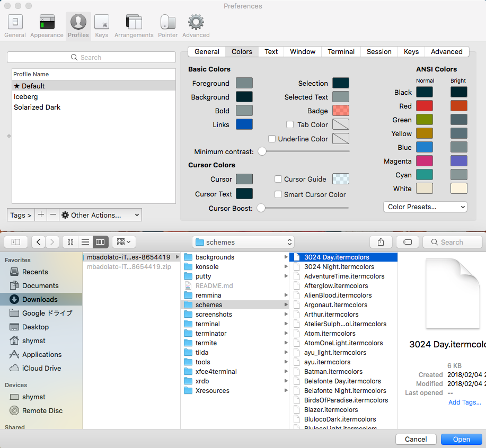Switch to the General profile tab
This screenshot has width=486, height=448.
[x=207, y=52]
